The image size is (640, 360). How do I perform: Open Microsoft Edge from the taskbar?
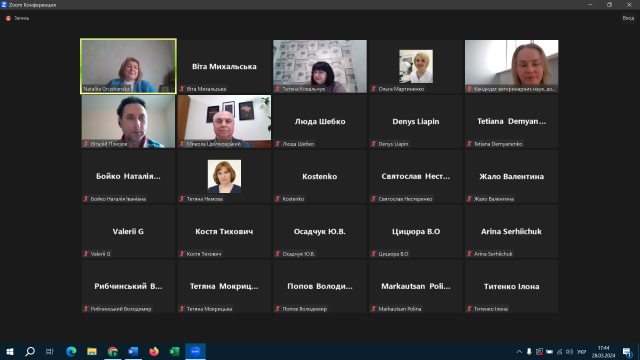pyautogui.click(x=71, y=351)
